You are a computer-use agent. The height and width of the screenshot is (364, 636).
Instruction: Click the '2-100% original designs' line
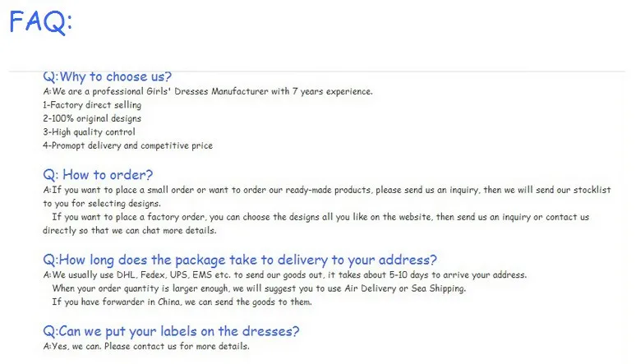click(92, 118)
